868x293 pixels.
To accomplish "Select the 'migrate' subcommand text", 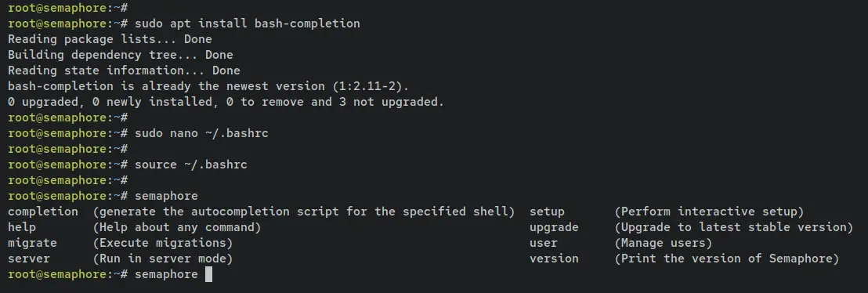I will click(32, 243).
